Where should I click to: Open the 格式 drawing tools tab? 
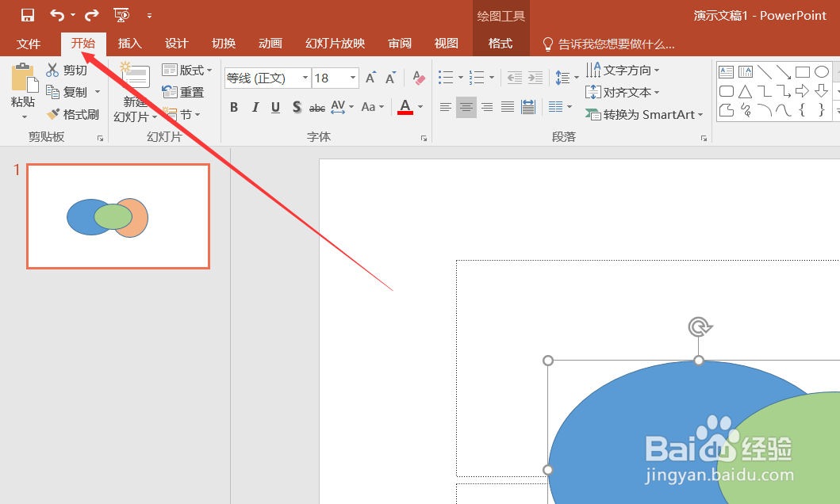coord(501,44)
